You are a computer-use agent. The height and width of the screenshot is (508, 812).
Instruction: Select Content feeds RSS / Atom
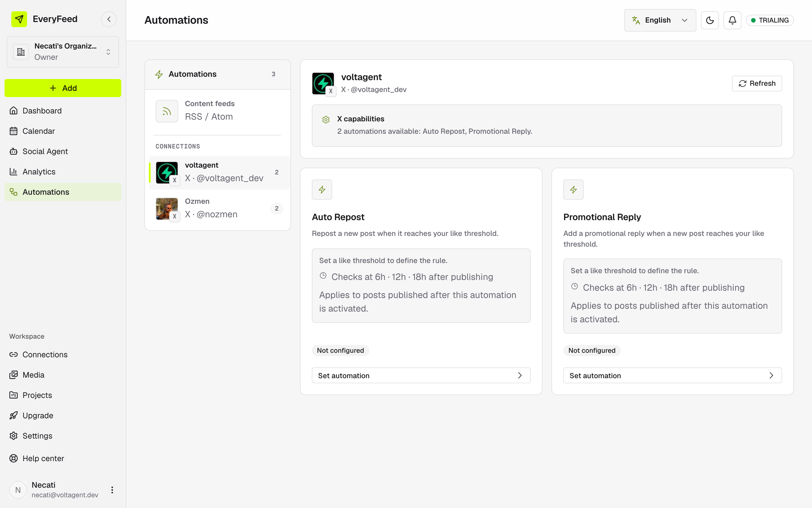pos(217,111)
